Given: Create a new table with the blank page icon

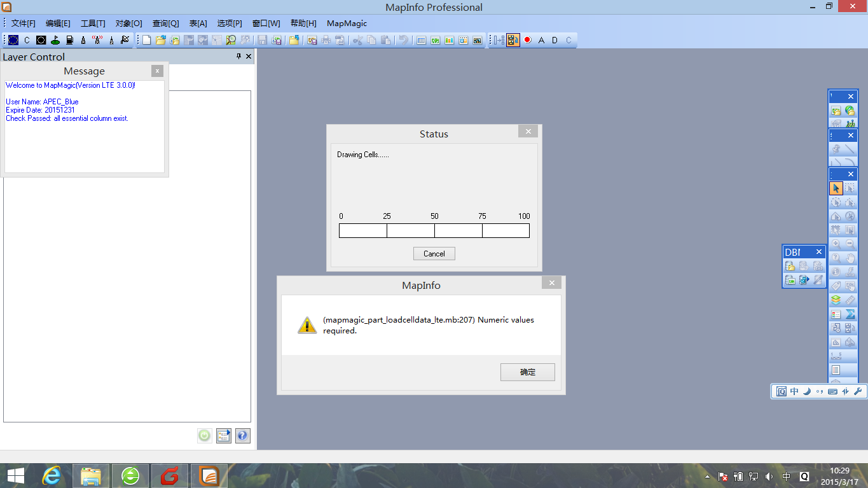Looking at the screenshot, I should click(x=146, y=40).
